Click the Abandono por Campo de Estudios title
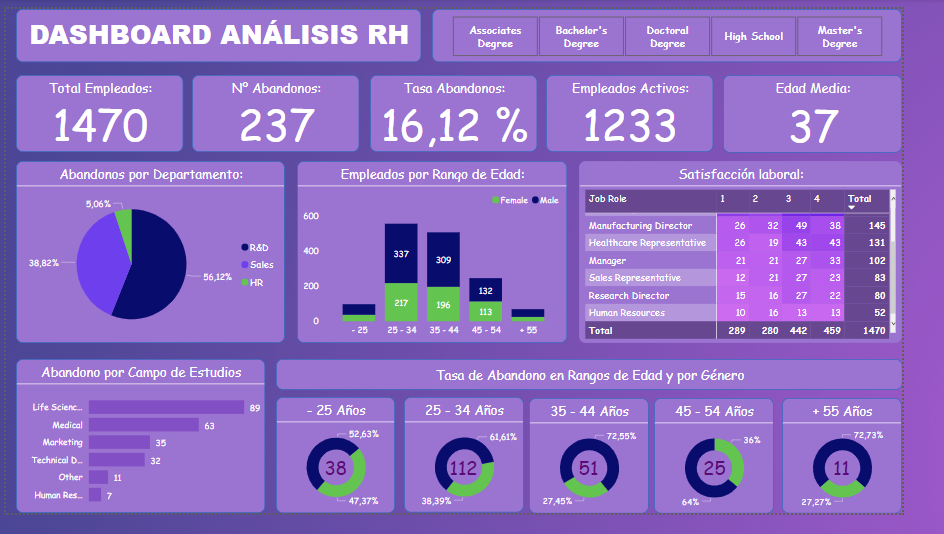 click(141, 373)
